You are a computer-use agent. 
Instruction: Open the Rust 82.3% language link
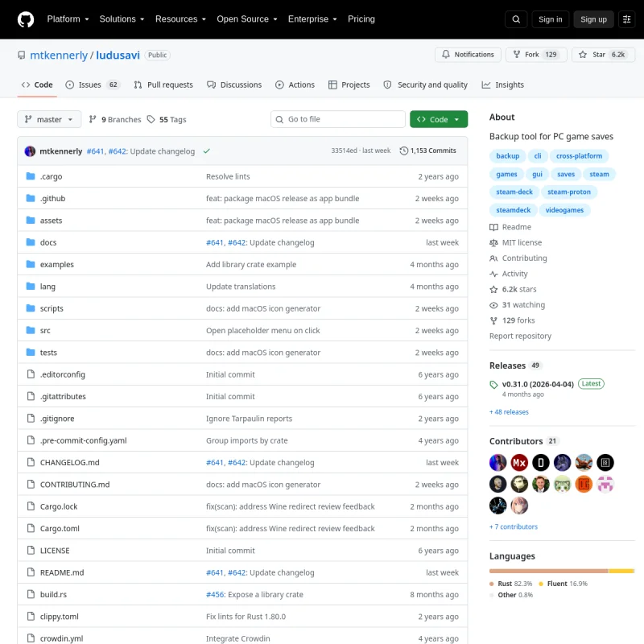click(x=511, y=584)
